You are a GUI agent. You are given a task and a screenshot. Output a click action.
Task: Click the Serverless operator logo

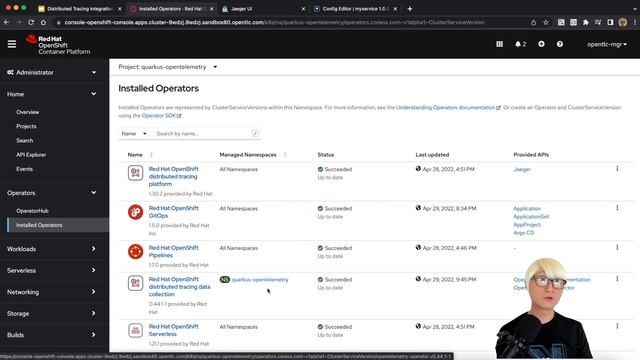[135, 330]
